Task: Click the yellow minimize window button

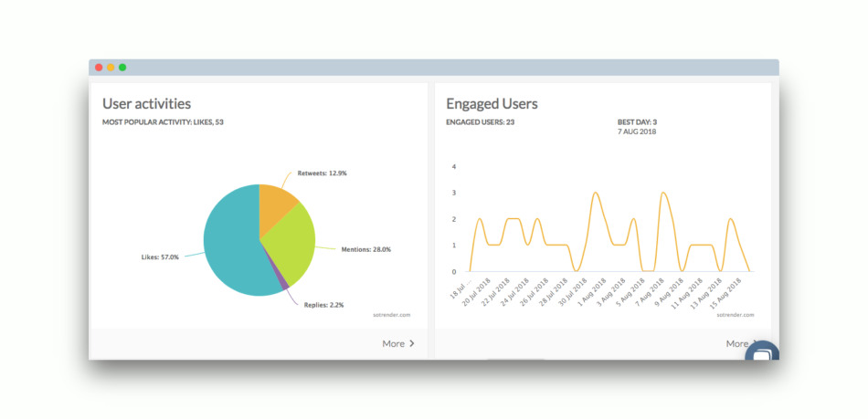Action: (x=111, y=68)
